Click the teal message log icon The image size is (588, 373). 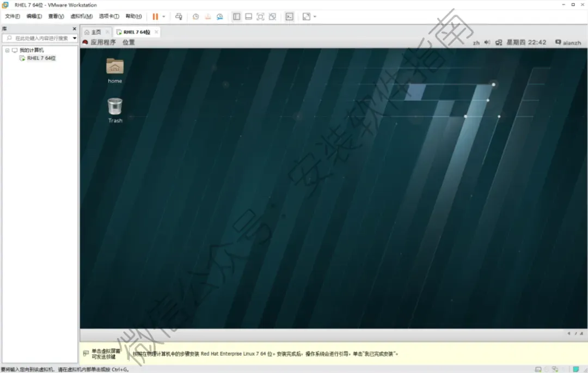[576, 369]
